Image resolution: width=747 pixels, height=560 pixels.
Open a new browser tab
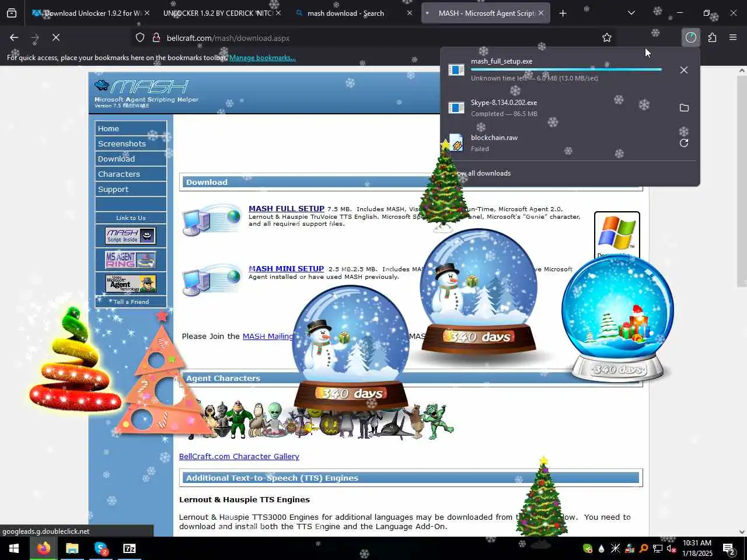(x=563, y=13)
